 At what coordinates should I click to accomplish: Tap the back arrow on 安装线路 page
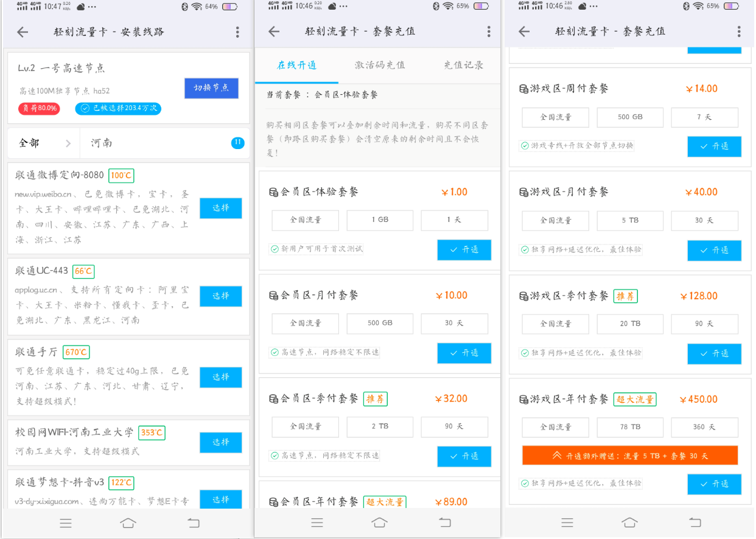pyautogui.click(x=23, y=32)
